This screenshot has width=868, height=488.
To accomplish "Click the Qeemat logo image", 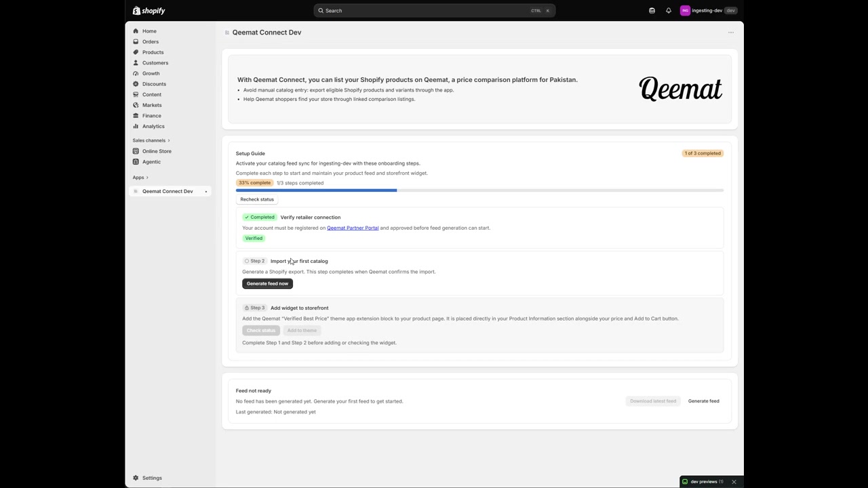I will pos(680,89).
